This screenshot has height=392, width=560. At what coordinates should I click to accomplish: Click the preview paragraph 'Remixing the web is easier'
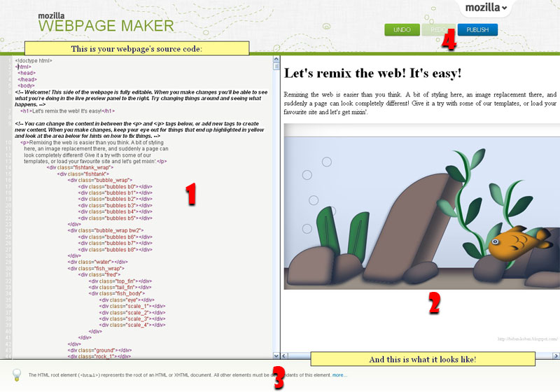point(420,103)
